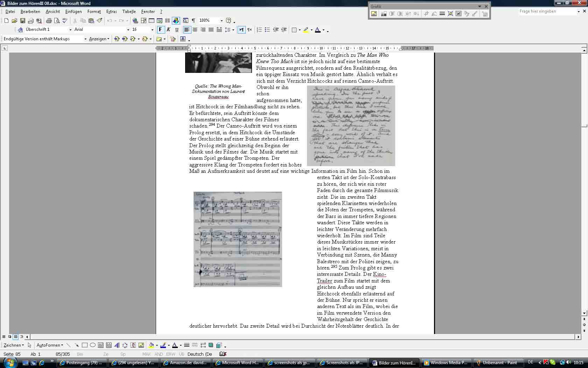Expand the line spacing dropdown arrow
The width and height of the screenshot is (588, 368).
[233, 30]
